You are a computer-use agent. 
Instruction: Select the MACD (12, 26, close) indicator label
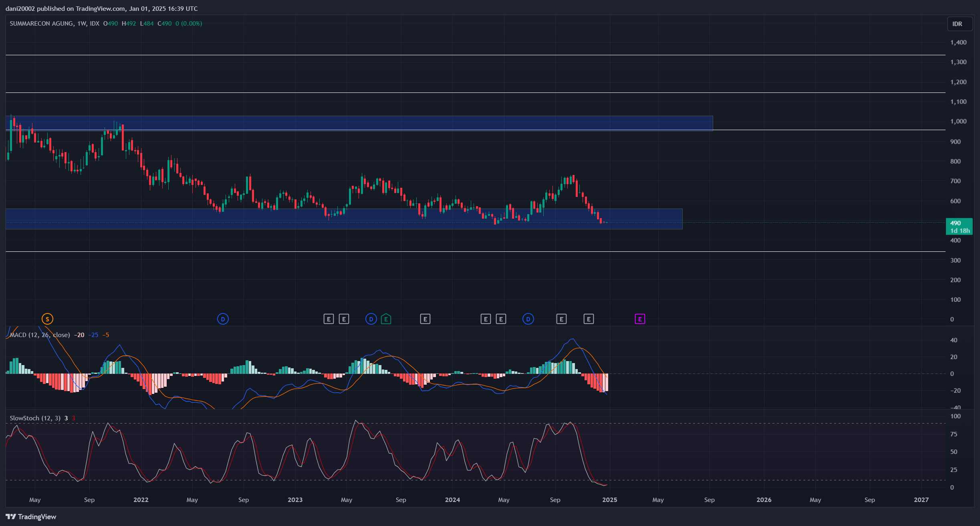pyautogui.click(x=40, y=335)
